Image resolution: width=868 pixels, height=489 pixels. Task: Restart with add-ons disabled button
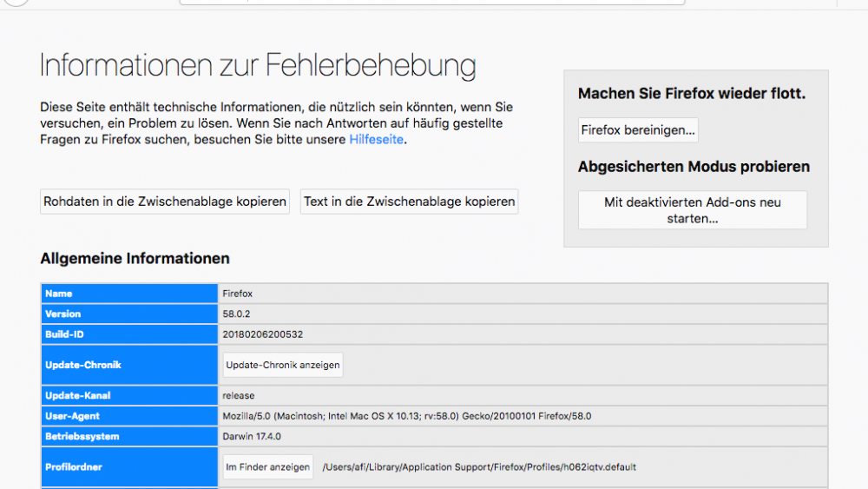(692, 210)
